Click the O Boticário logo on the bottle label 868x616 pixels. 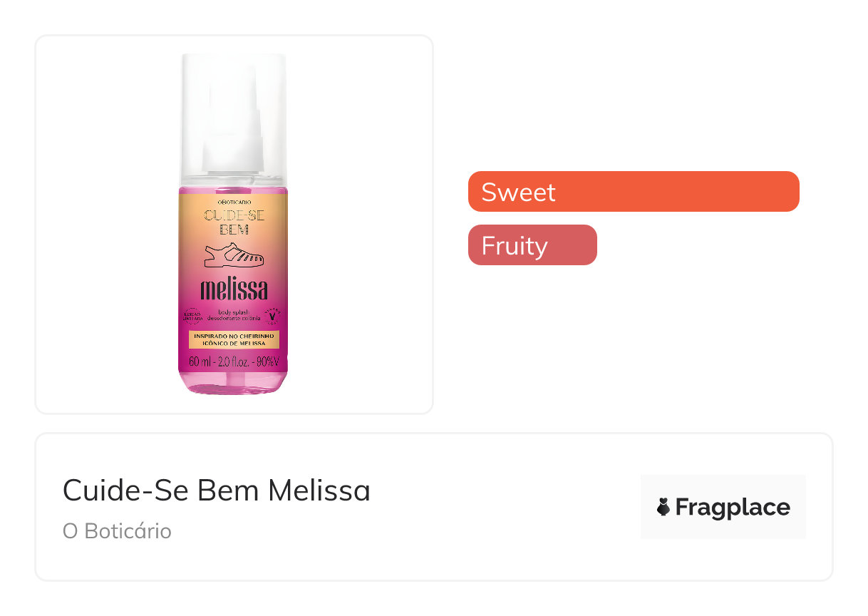coord(234,203)
